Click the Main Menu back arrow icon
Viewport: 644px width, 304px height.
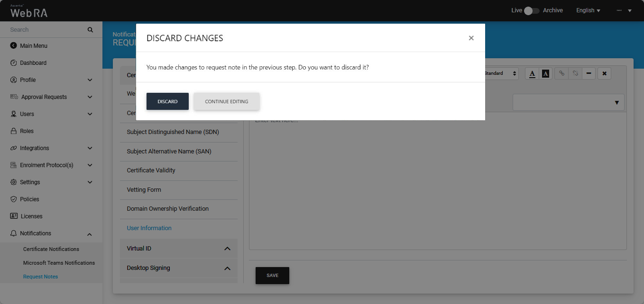(13, 46)
